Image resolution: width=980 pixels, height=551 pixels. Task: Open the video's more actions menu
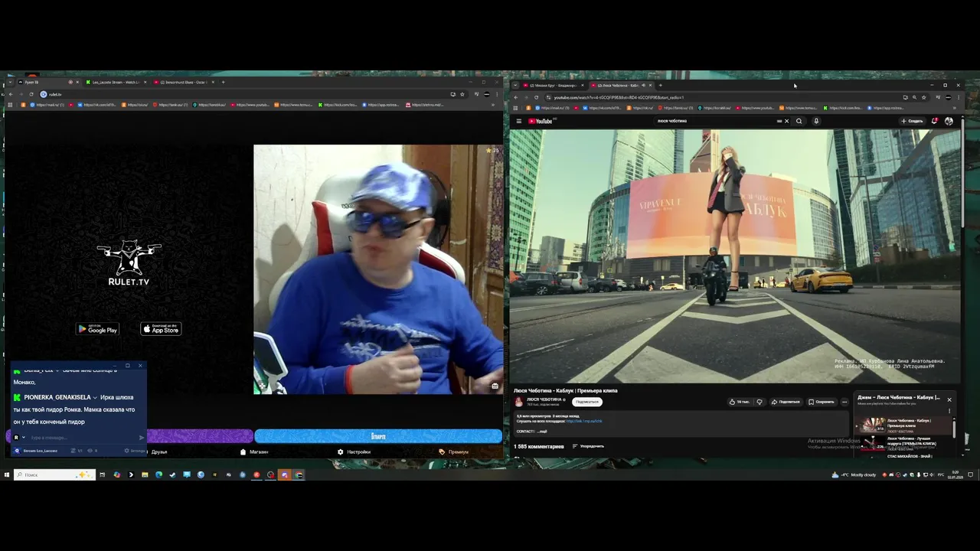[x=844, y=402]
